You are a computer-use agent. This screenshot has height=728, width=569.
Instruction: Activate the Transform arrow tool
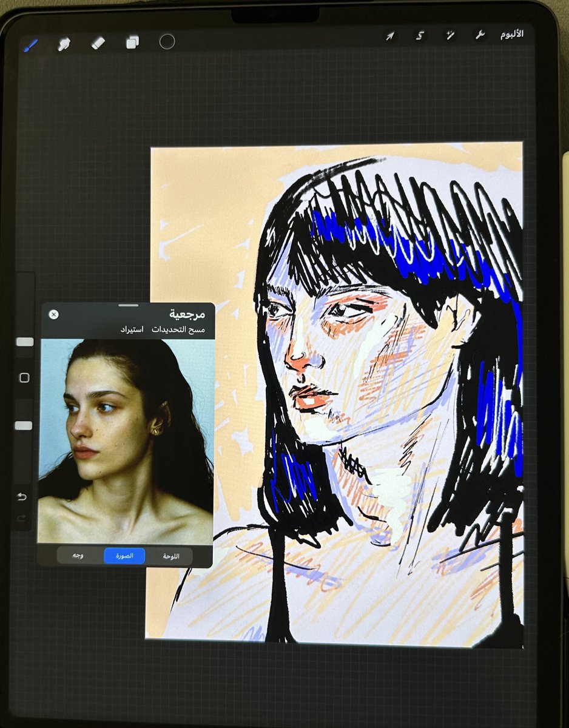(x=389, y=36)
